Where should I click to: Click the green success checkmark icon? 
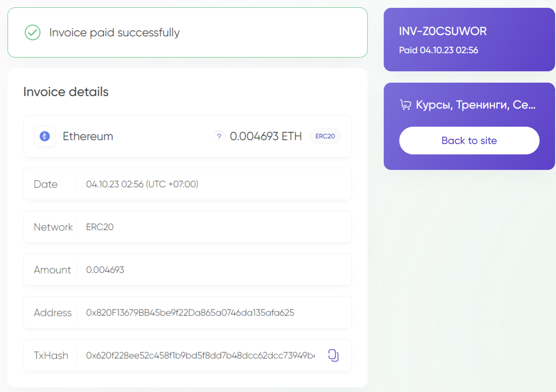pyautogui.click(x=32, y=32)
